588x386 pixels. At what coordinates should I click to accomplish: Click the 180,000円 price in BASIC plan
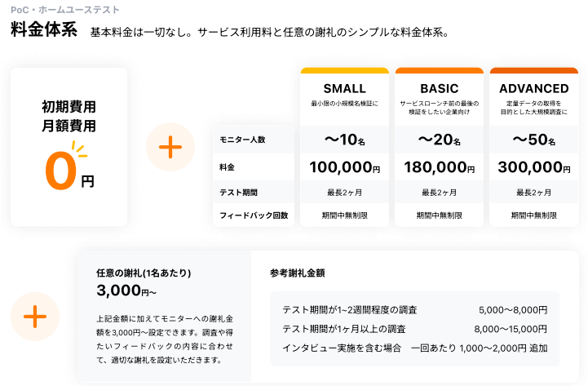[439, 167]
